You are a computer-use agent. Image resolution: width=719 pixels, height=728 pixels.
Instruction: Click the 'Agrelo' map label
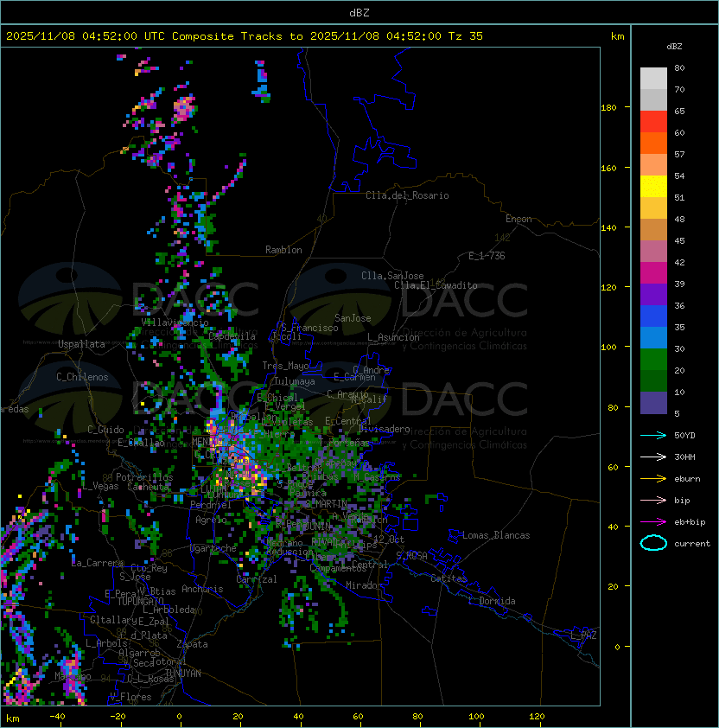click(211, 520)
